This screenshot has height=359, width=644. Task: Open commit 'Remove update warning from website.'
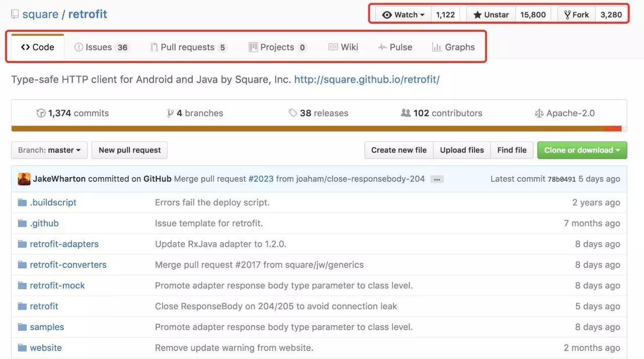(x=234, y=348)
